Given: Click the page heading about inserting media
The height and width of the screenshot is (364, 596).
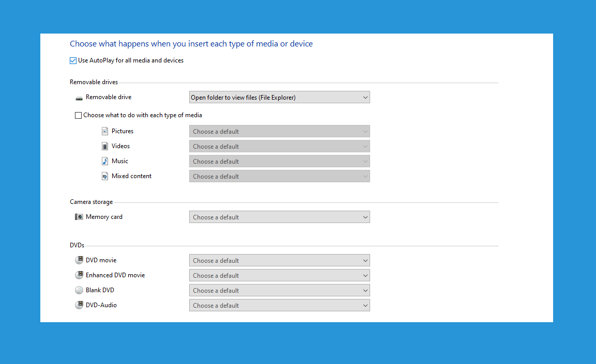Looking at the screenshot, I should 191,44.
